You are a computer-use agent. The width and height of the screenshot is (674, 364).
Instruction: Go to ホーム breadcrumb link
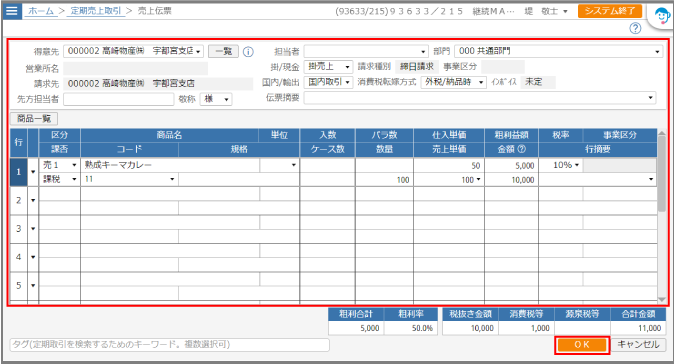tap(41, 11)
